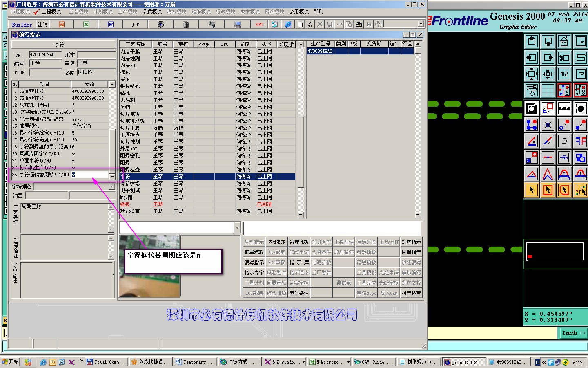The width and height of the screenshot is (588, 368).
Task: Click the Genesis delete feature X icon
Action: (548, 125)
